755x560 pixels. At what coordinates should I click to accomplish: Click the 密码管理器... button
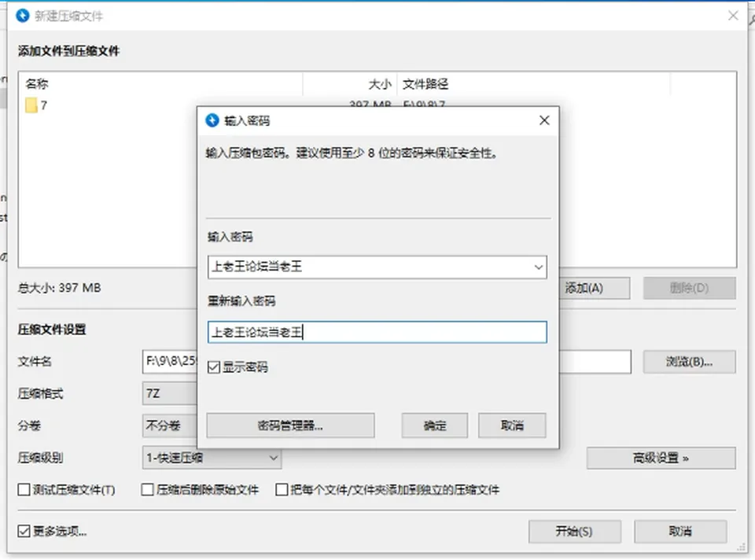290,426
